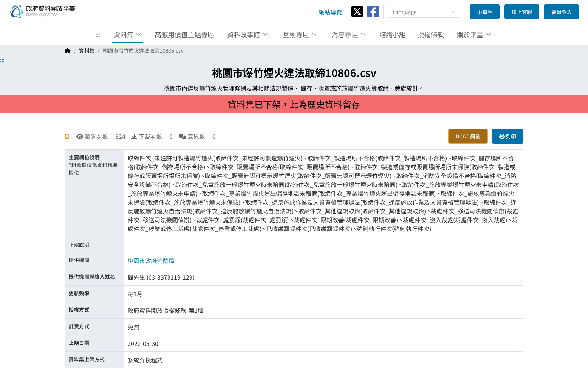Viewport: 588px width, 368px height.
Task: Click the date 2022-05-30
Action: pos(143,344)
